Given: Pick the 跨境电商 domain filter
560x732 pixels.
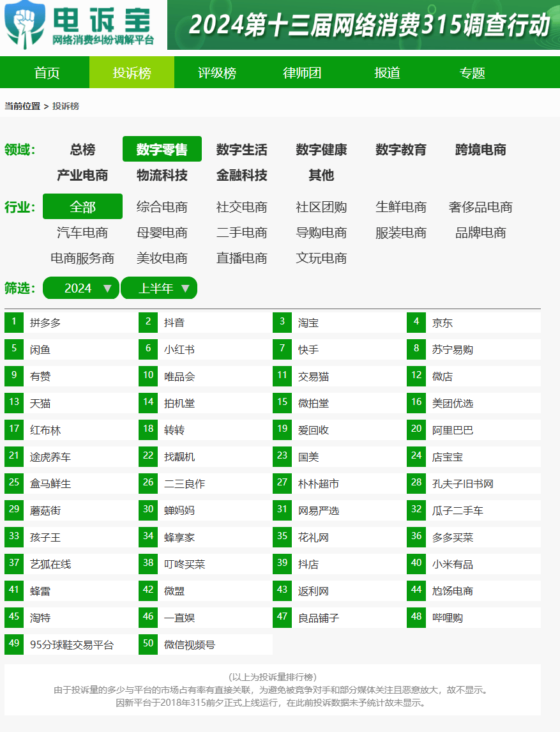Looking at the screenshot, I should pyautogui.click(x=481, y=149).
